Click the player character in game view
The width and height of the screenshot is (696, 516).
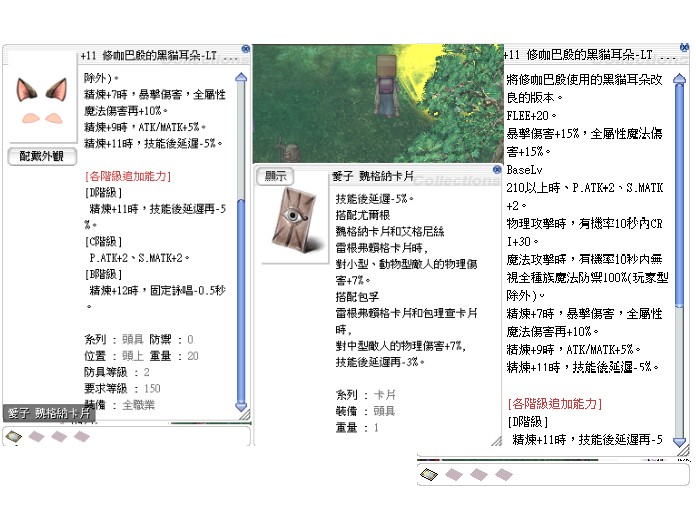[x=386, y=86]
